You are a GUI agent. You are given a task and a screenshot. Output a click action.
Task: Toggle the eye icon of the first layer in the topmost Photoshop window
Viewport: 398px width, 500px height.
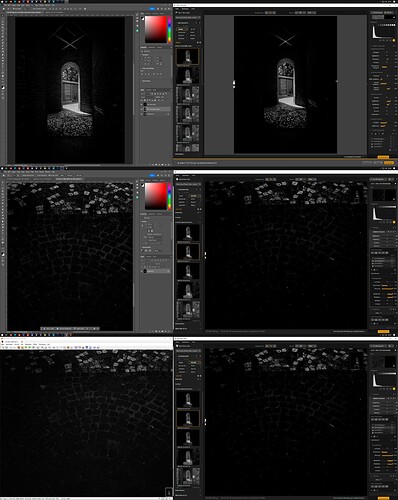click(x=142, y=105)
